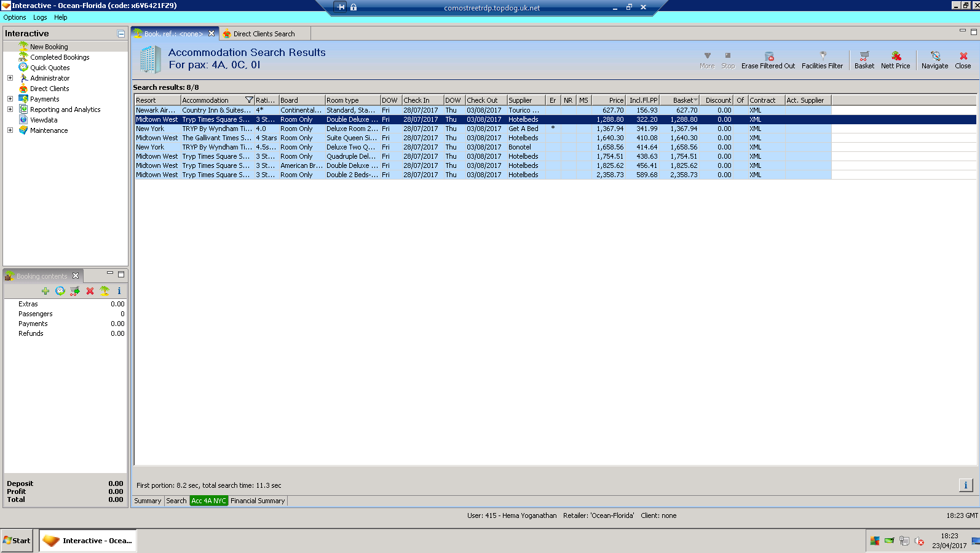The image size is (980, 553).
Task: Click the info button at bottom right of results
Action: (x=966, y=485)
